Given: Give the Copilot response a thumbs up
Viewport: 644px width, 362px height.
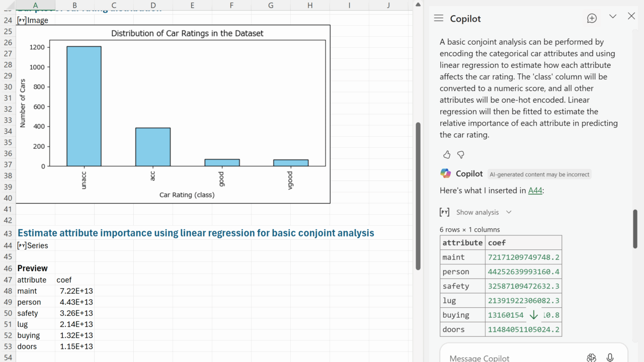Looking at the screenshot, I should click(x=447, y=154).
